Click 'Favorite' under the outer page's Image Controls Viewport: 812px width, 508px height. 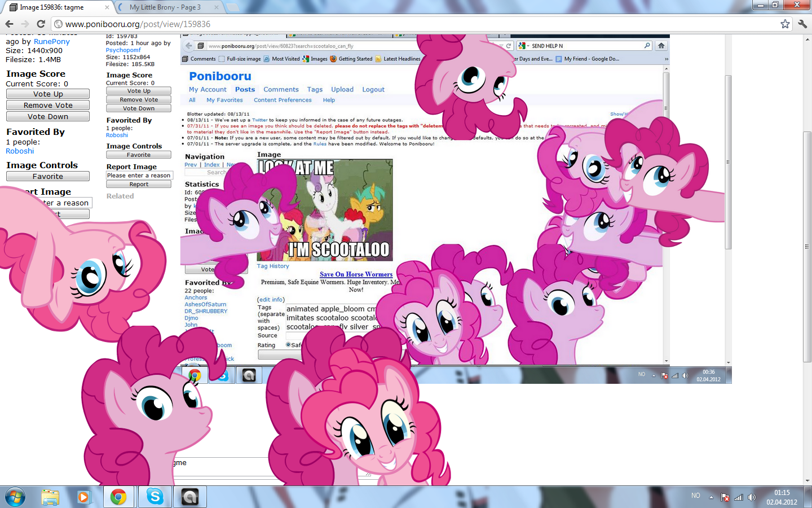[48, 176]
